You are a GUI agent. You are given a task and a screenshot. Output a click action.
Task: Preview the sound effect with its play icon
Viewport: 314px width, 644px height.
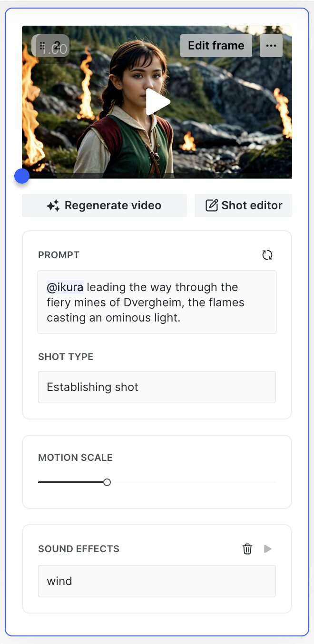pos(268,549)
